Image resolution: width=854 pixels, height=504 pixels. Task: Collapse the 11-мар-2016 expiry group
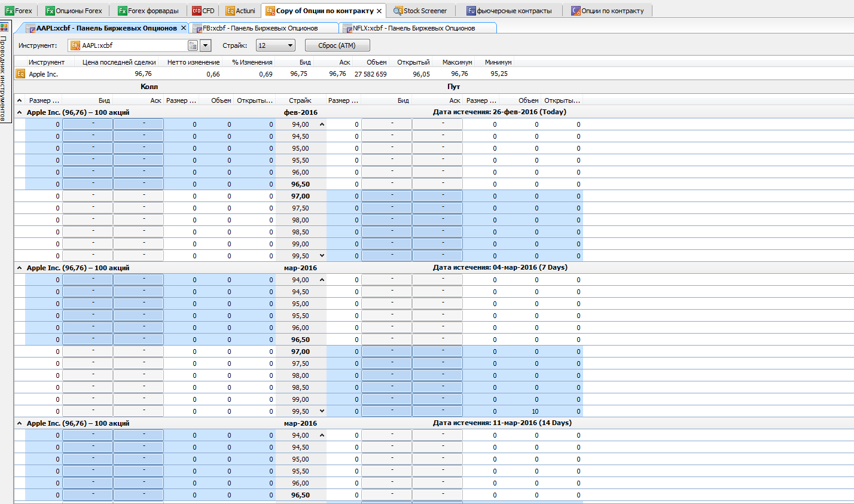click(19, 423)
